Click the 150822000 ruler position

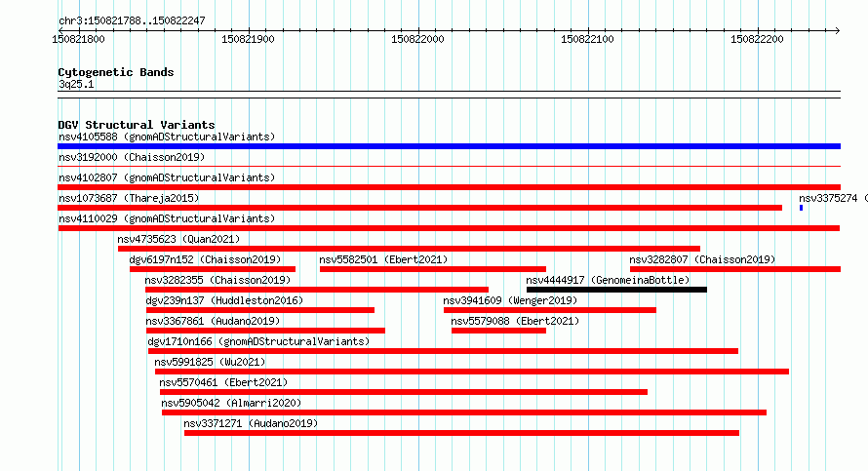pos(417,39)
